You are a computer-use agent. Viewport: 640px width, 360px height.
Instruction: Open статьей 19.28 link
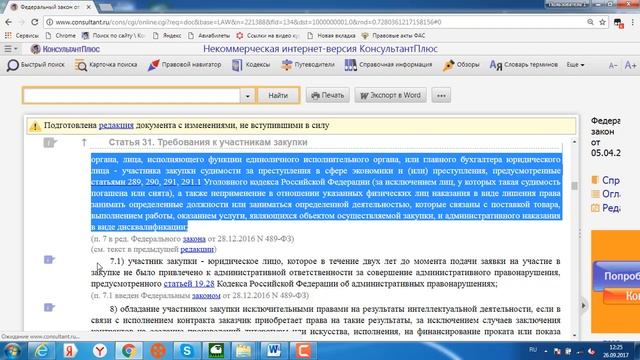[189, 284]
